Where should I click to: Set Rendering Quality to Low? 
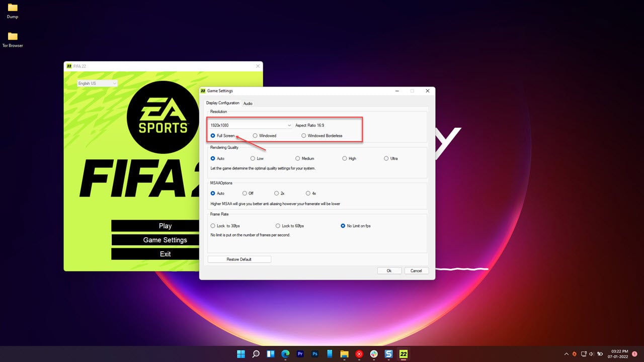point(257,158)
